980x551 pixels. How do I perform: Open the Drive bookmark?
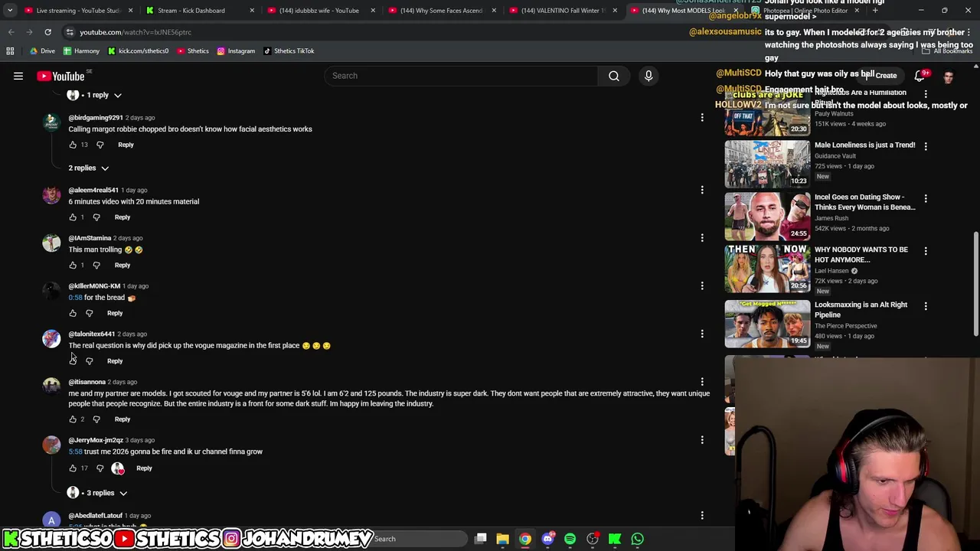coord(42,51)
